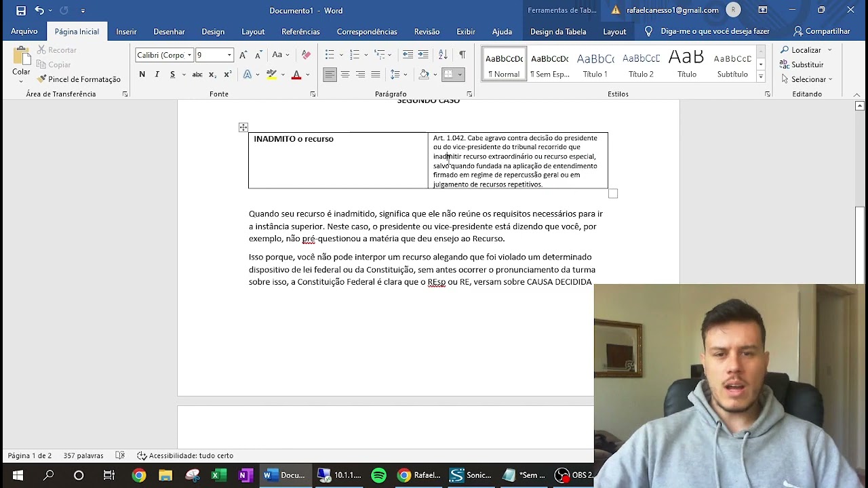Image resolution: width=868 pixels, height=488 pixels.
Task: Toggle Underline (S) formatting
Action: (172, 75)
